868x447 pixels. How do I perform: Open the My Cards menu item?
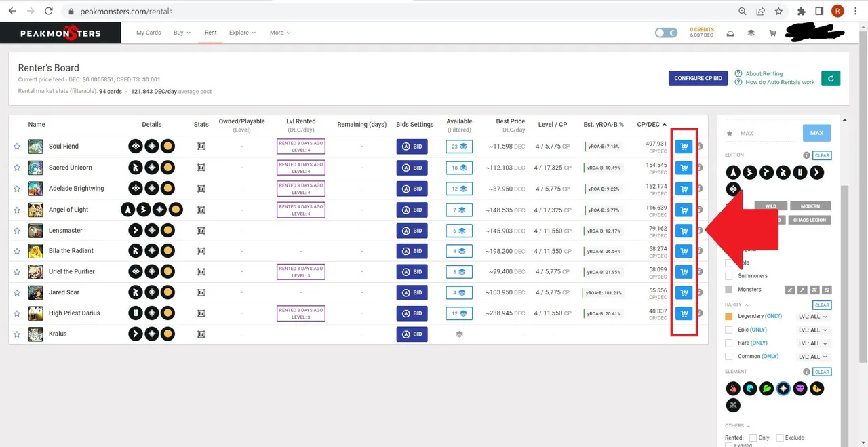point(149,33)
